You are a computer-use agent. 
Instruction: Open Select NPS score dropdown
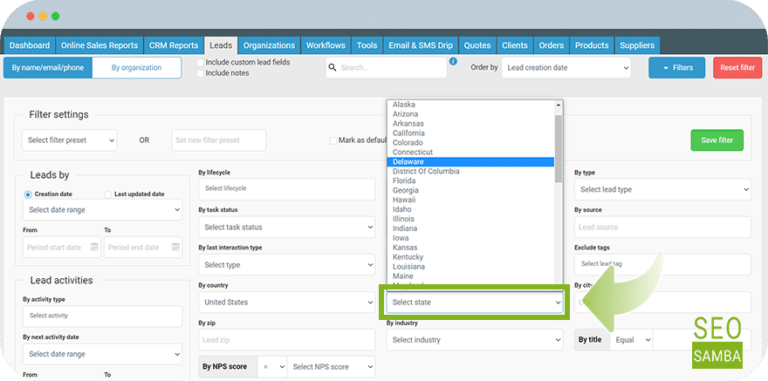coord(331,367)
